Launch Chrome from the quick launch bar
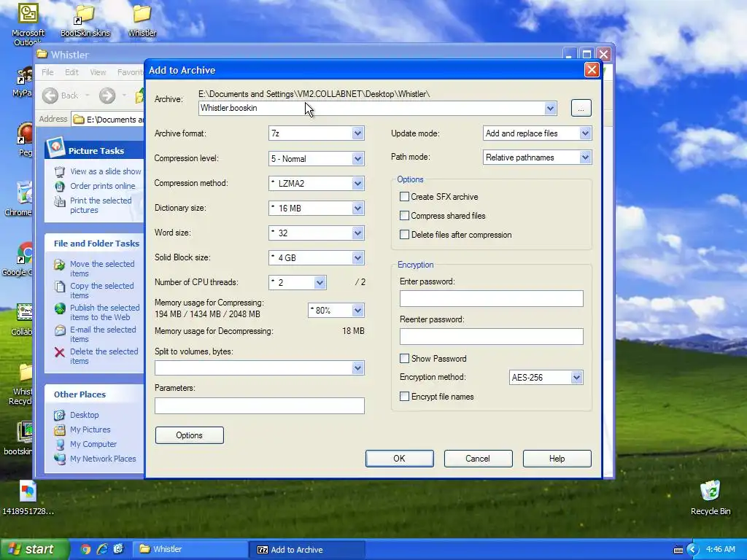 click(x=86, y=550)
